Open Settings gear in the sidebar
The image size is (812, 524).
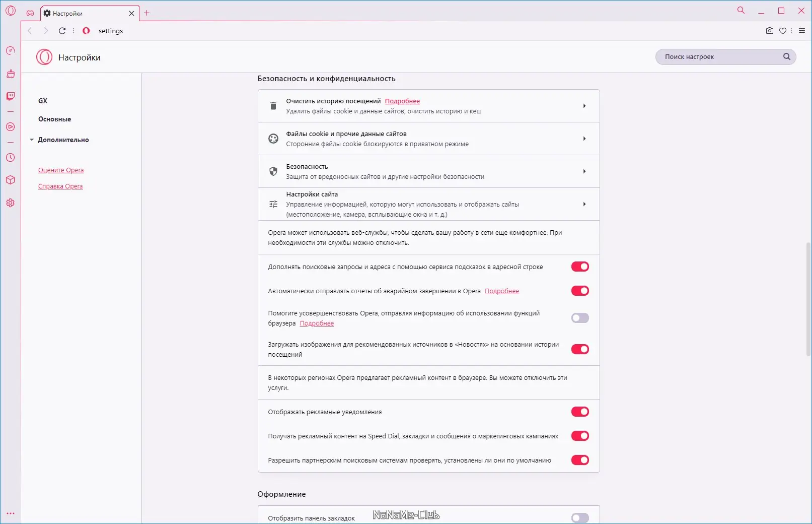pyautogui.click(x=11, y=203)
